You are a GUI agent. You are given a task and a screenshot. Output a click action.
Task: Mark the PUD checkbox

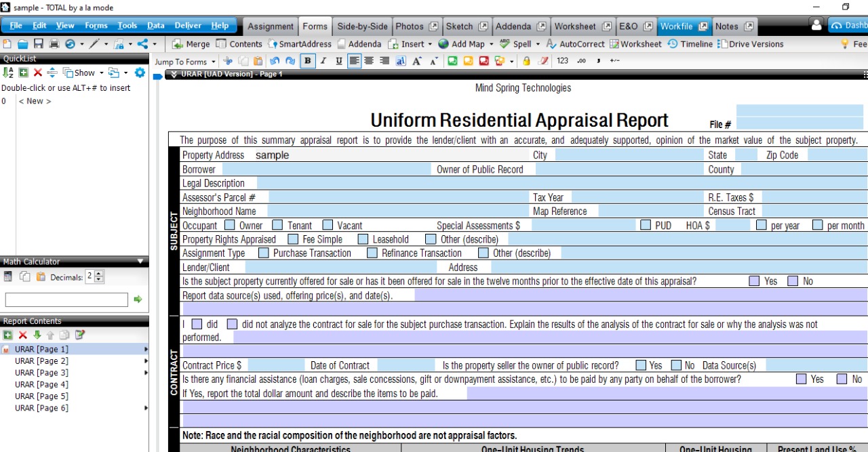pos(645,225)
